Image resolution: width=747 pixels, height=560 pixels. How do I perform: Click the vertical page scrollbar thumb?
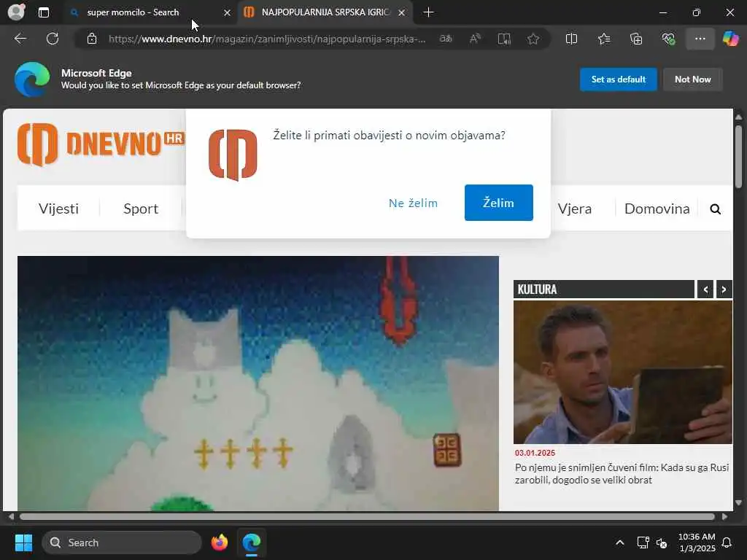click(738, 156)
